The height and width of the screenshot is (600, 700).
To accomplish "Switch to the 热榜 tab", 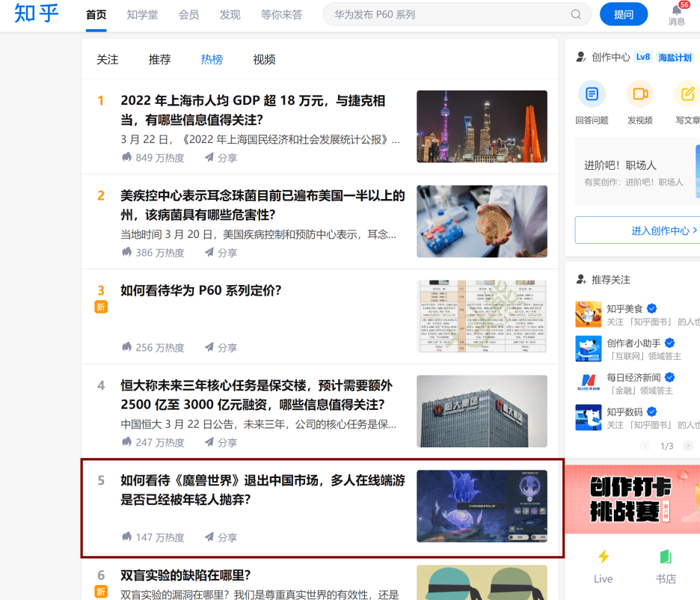I will tap(212, 59).
